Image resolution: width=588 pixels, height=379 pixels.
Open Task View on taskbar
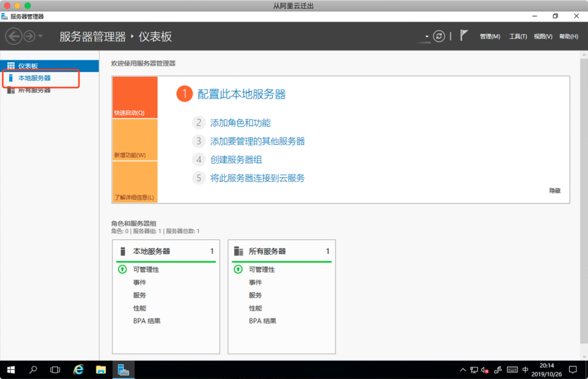55,370
